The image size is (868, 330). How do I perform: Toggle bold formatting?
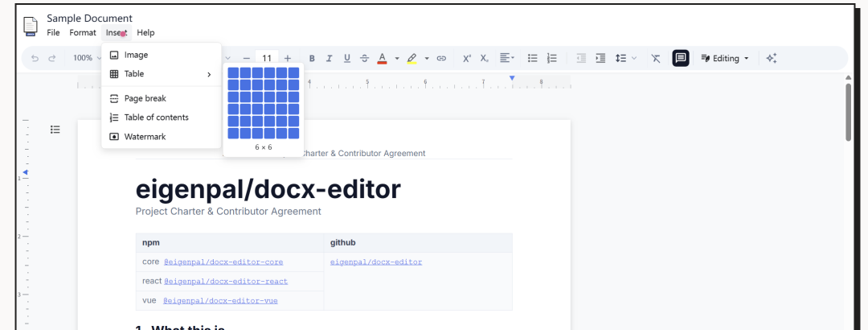coord(312,58)
